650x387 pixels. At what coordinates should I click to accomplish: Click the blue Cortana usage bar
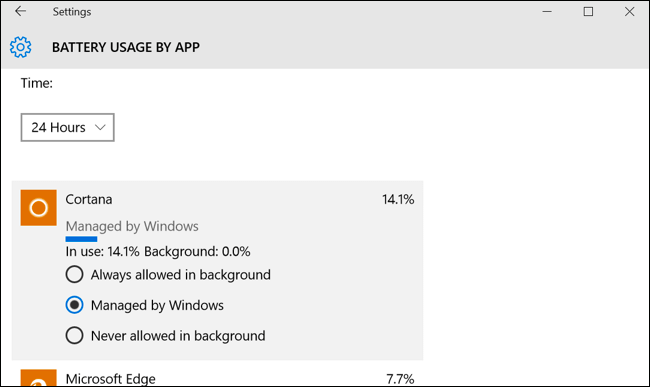[x=81, y=239]
